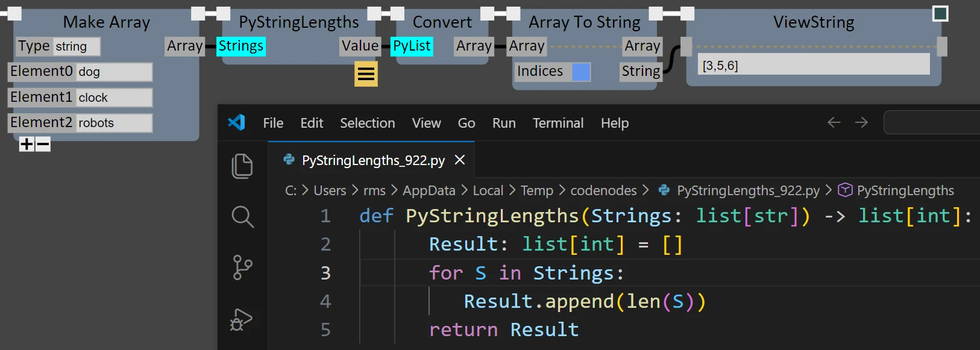This screenshot has width=980, height=350.
Task: Click PyStringLengths symbol icon in breadcrumb
Action: coord(845,190)
